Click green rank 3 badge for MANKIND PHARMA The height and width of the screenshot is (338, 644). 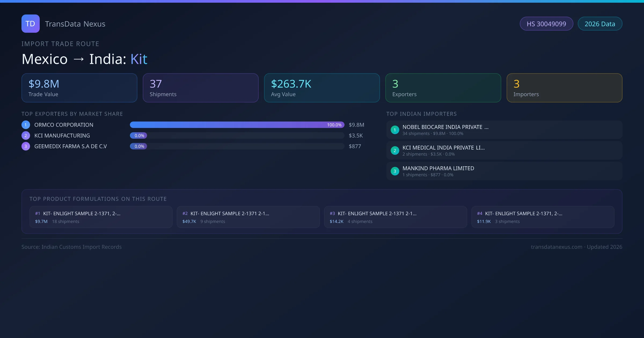[x=395, y=171]
